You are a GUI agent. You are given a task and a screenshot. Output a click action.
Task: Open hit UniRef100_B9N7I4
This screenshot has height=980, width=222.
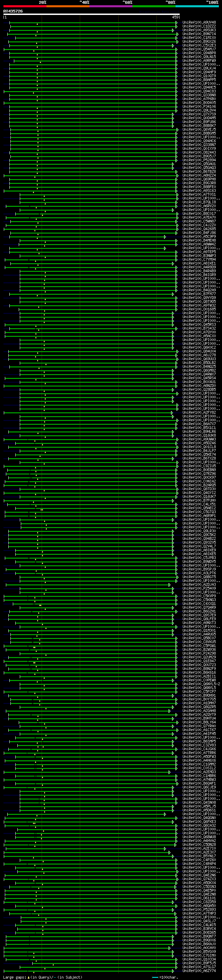(199, 34)
